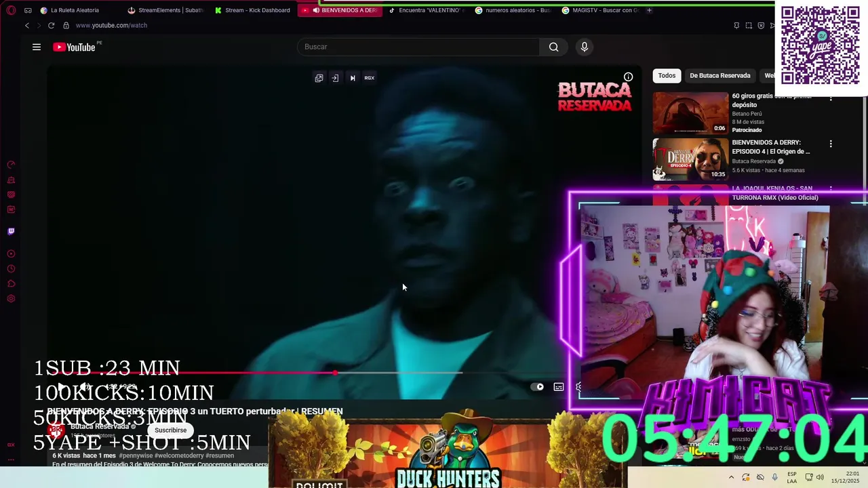The image size is (868, 488).
Task: Select the Todos filter chip
Action: pyautogui.click(x=667, y=75)
